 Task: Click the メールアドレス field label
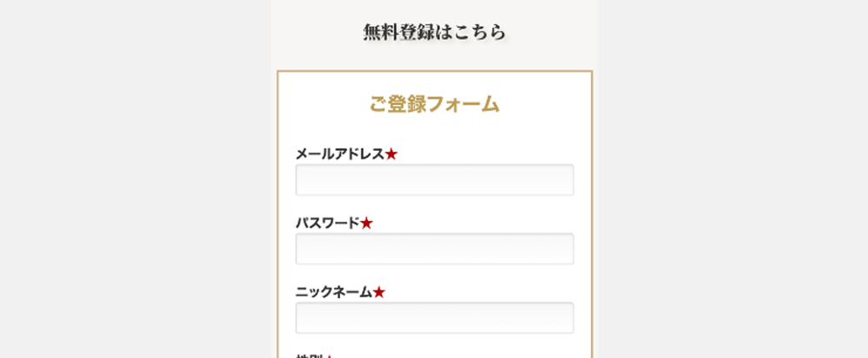339,154
